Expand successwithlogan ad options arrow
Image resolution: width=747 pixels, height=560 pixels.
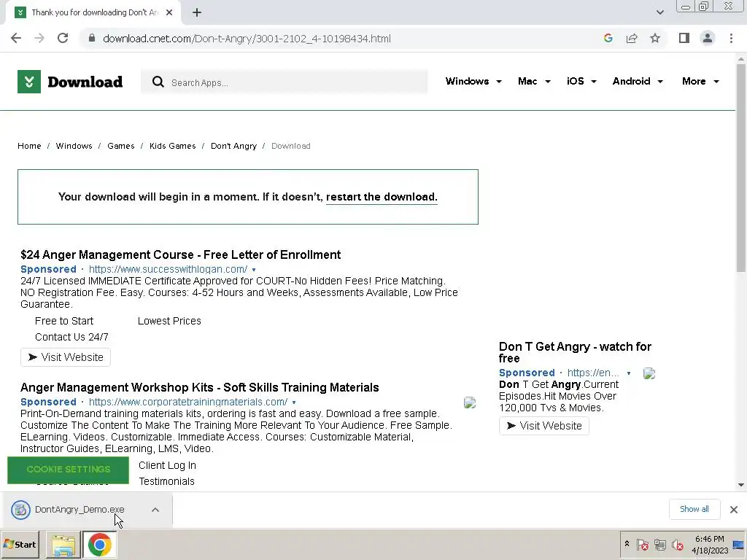253,270
